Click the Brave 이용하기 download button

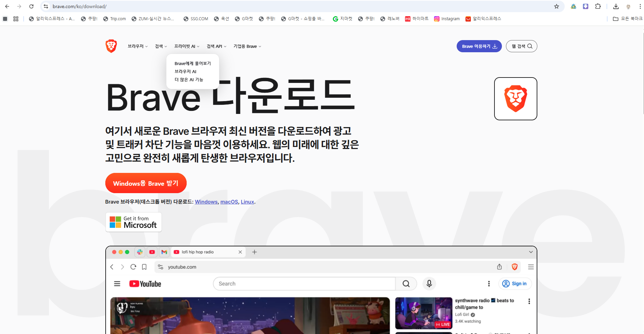(479, 46)
